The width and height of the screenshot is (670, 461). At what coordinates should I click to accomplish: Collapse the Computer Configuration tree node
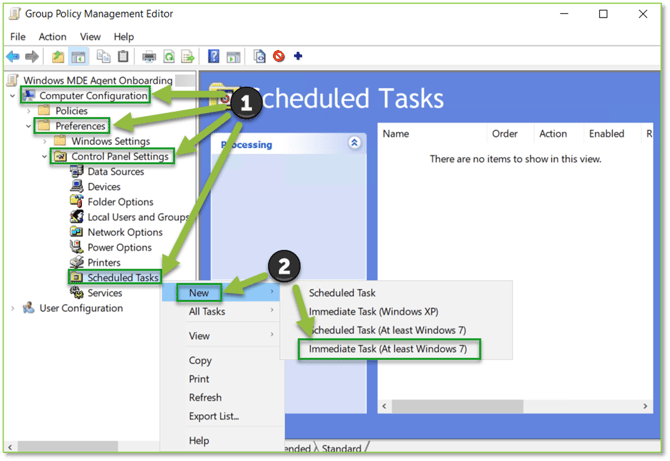(x=12, y=96)
